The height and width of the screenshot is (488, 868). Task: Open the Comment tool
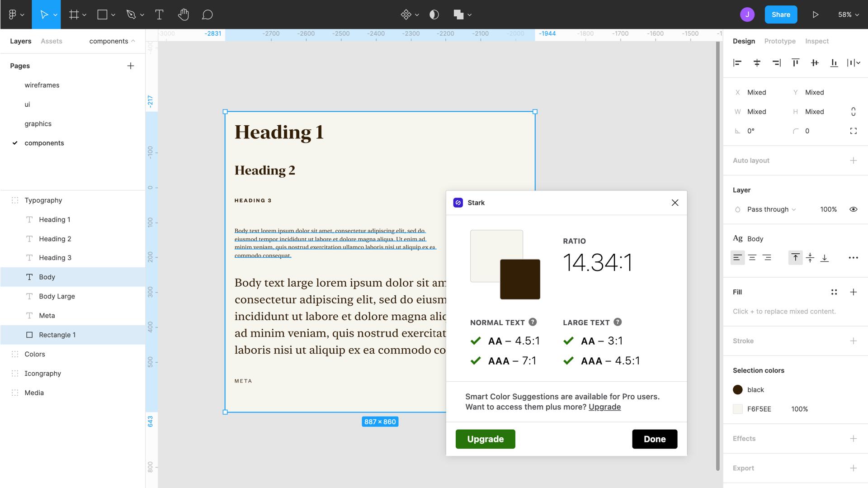click(207, 14)
